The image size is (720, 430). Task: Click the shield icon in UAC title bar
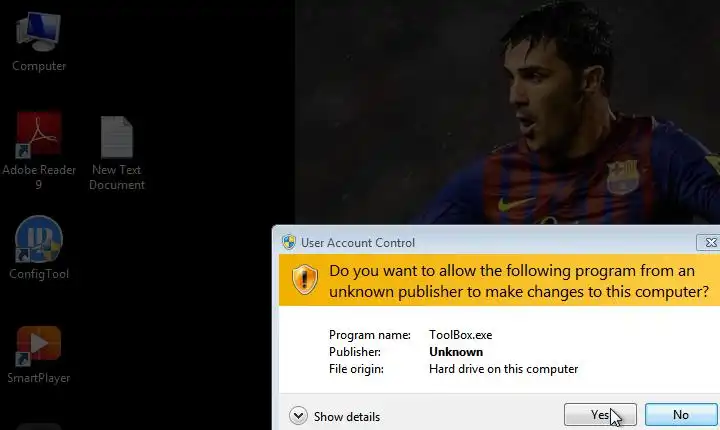click(289, 242)
